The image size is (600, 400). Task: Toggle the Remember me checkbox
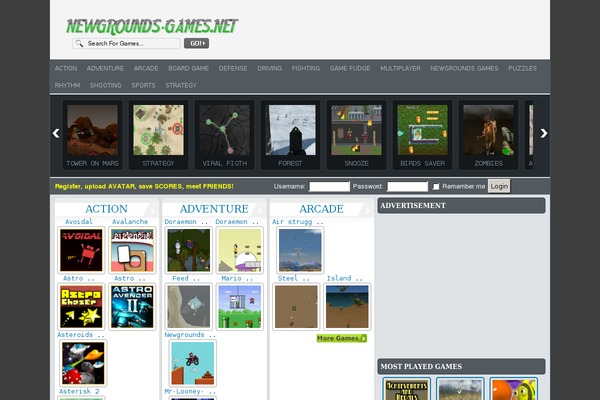tap(436, 186)
